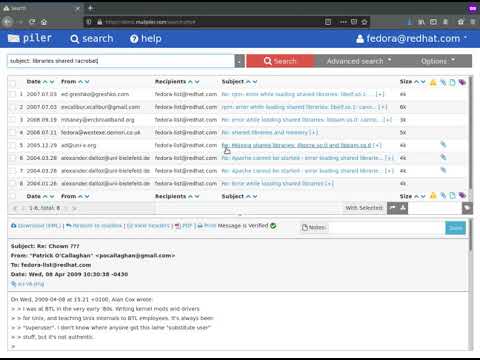Select the checkbox for message row 2
Image resolution: width=480 pixels, height=360 pixels.
[x=13, y=107]
